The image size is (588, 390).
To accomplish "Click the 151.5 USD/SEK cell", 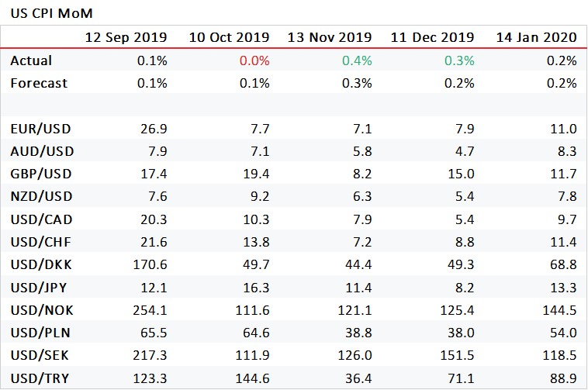I will click(x=457, y=355).
